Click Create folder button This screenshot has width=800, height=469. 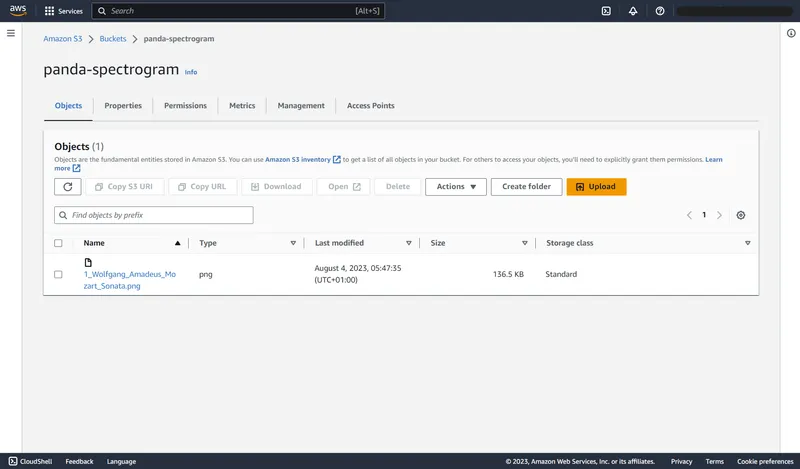click(527, 187)
